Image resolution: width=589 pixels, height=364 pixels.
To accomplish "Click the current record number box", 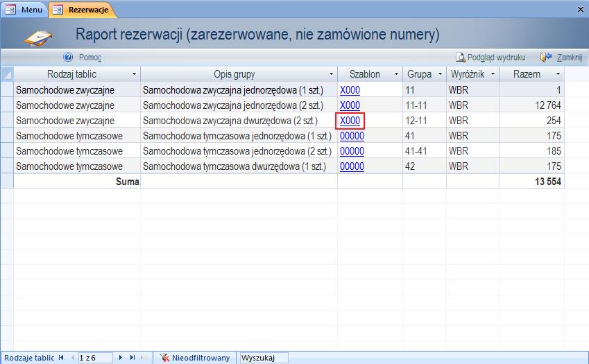I will point(95,358).
